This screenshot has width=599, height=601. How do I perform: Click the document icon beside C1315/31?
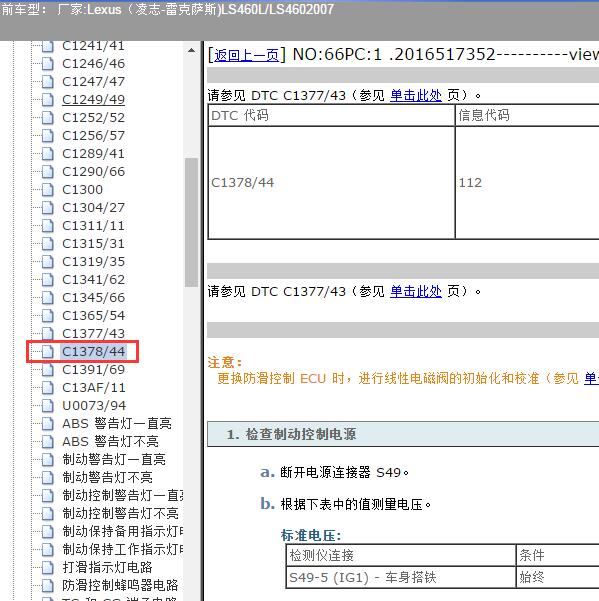pos(48,244)
